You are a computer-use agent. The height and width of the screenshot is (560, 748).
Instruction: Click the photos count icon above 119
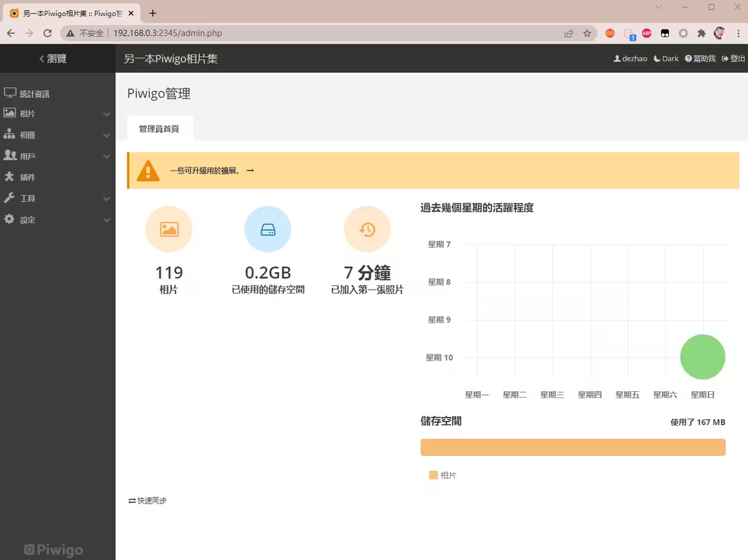[169, 230]
